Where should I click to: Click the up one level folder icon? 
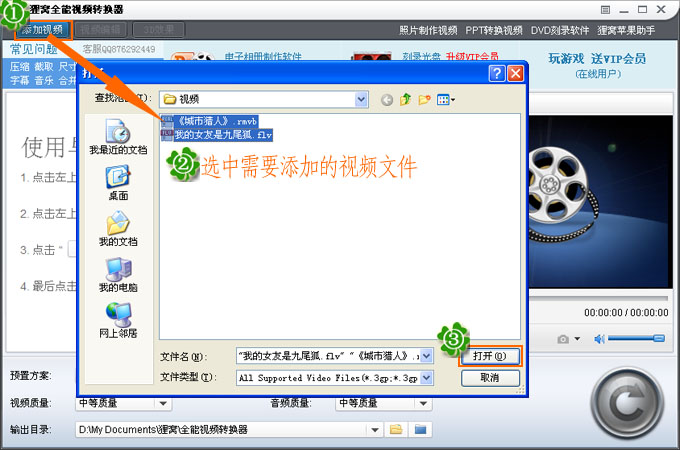(406, 99)
